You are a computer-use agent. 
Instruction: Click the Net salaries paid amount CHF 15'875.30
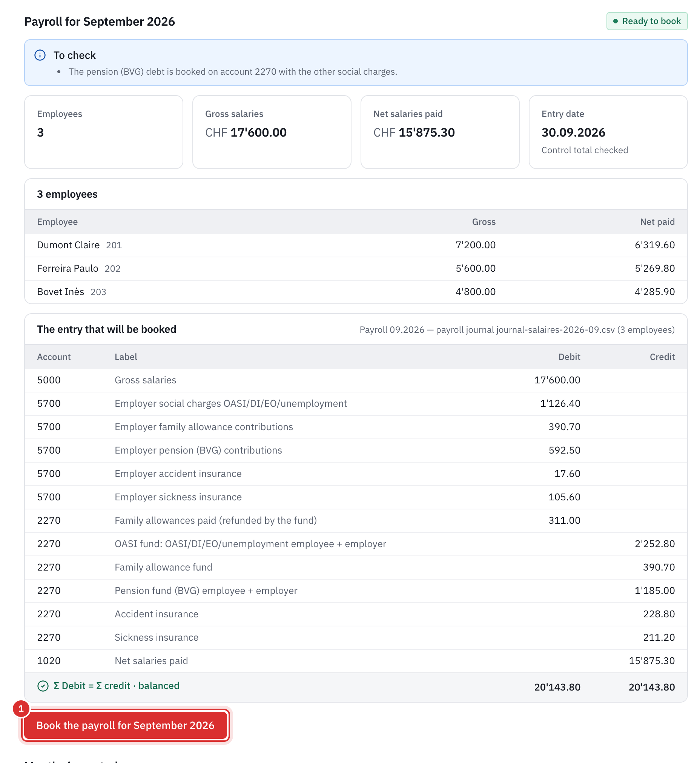414,132
